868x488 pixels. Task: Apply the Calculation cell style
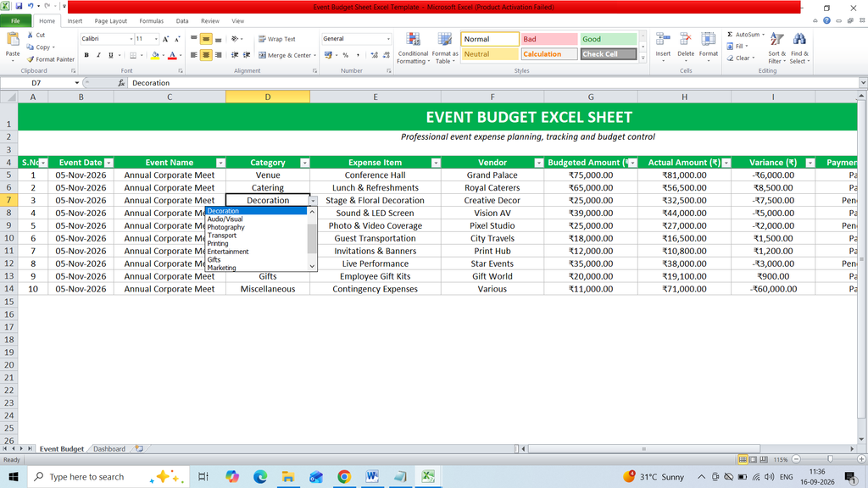point(549,54)
